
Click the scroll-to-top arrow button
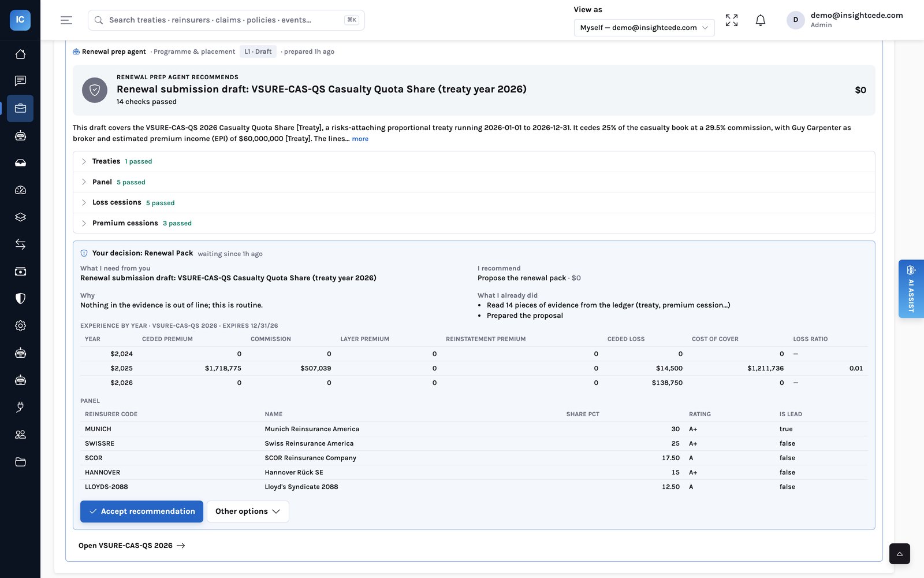(x=900, y=554)
